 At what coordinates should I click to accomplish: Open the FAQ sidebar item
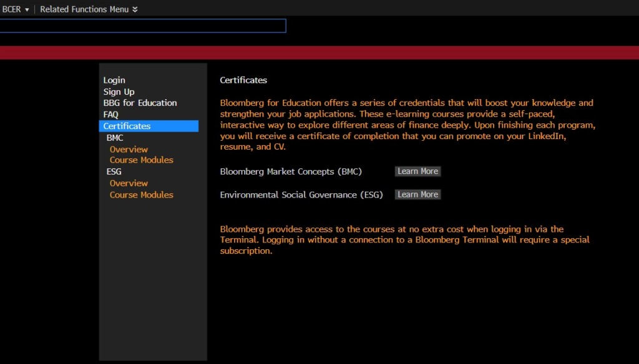pyautogui.click(x=110, y=115)
